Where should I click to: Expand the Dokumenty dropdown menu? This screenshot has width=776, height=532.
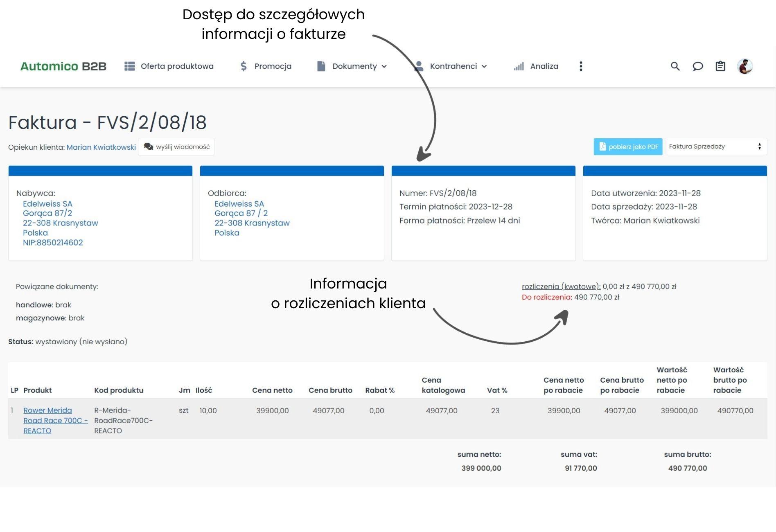(x=359, y=66)
